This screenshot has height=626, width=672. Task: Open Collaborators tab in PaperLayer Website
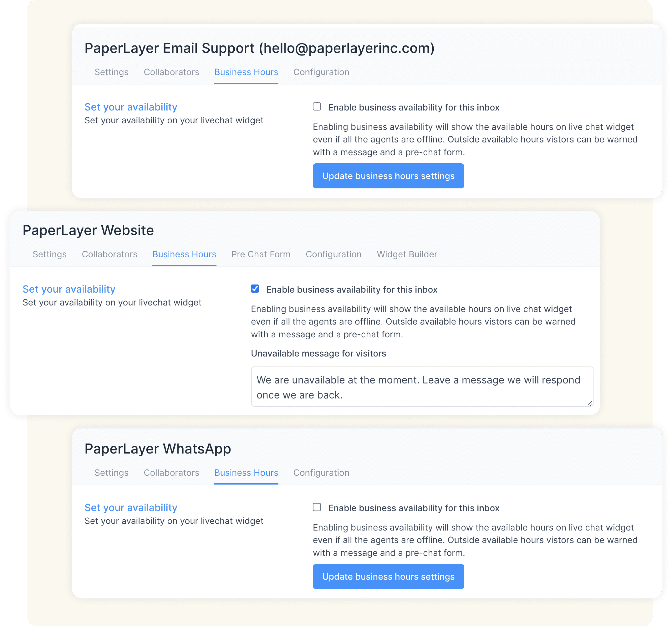point(109,254)
